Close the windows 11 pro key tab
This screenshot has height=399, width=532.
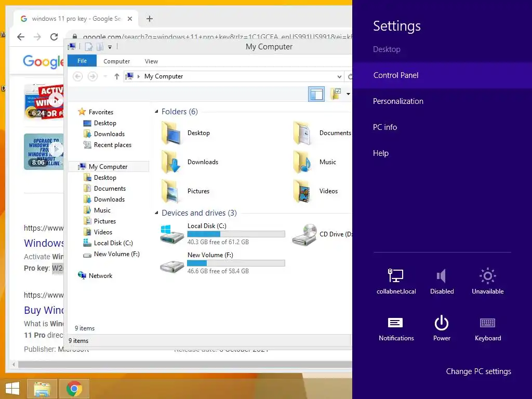[x=129, y=19]
